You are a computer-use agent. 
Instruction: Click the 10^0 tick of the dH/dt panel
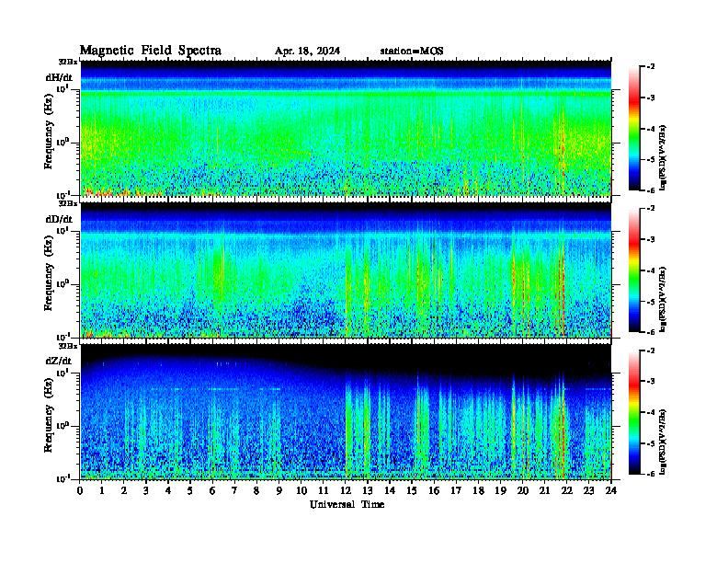[63, 143]
